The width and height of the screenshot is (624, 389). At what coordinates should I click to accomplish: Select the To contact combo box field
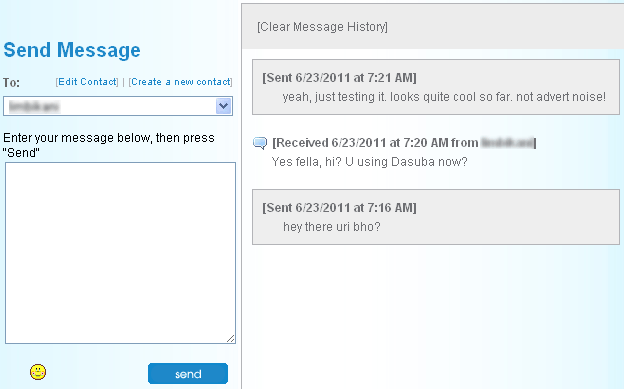point(118,106)
